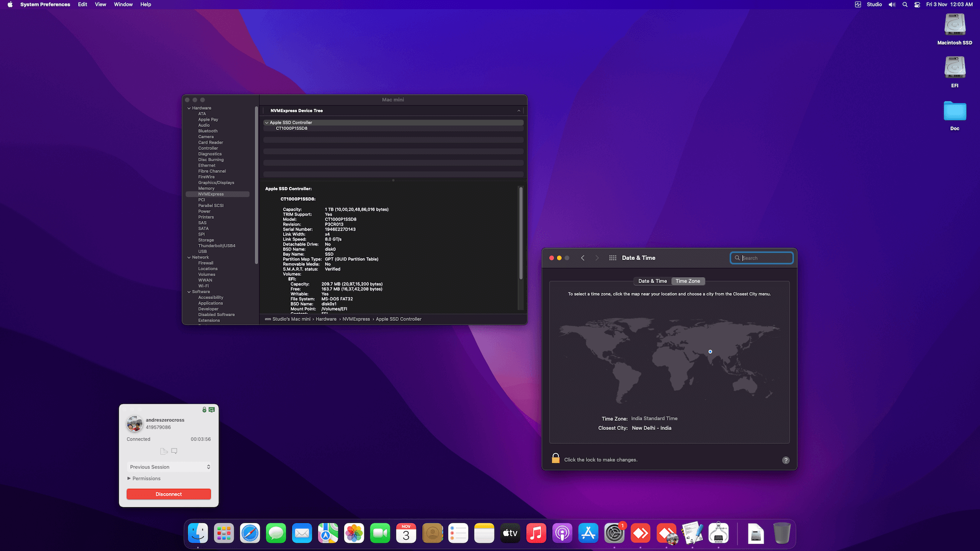The width and height of the screenshot is (980, 551).
Task: Open System Preferences Dock icon with badge
Action: pyautogui.click(x=615, y=534)
